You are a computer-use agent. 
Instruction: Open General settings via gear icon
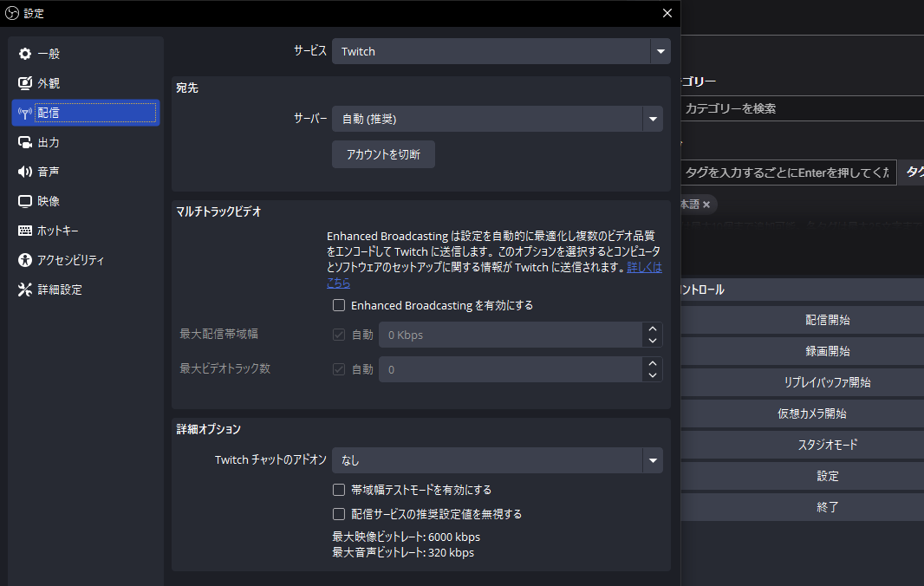click(24, 53)
